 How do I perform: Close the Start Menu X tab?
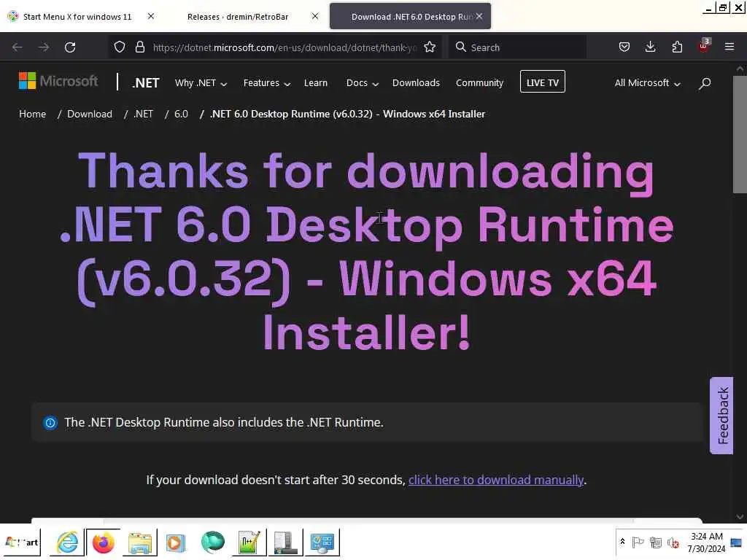pyautogui.click(x=151, y=16)
